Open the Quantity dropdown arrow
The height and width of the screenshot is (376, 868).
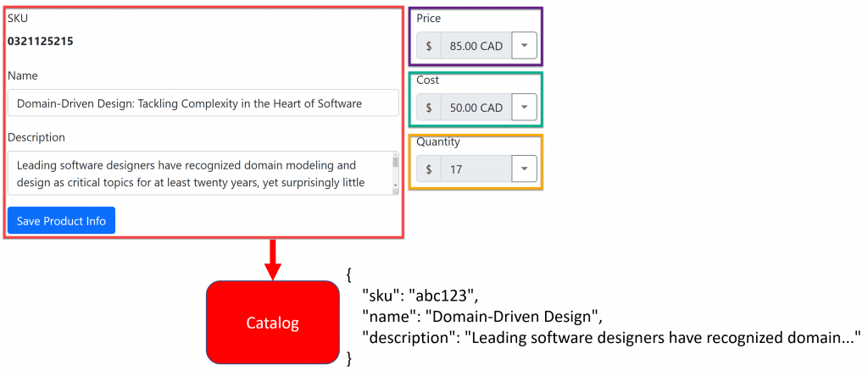[524, 169]
